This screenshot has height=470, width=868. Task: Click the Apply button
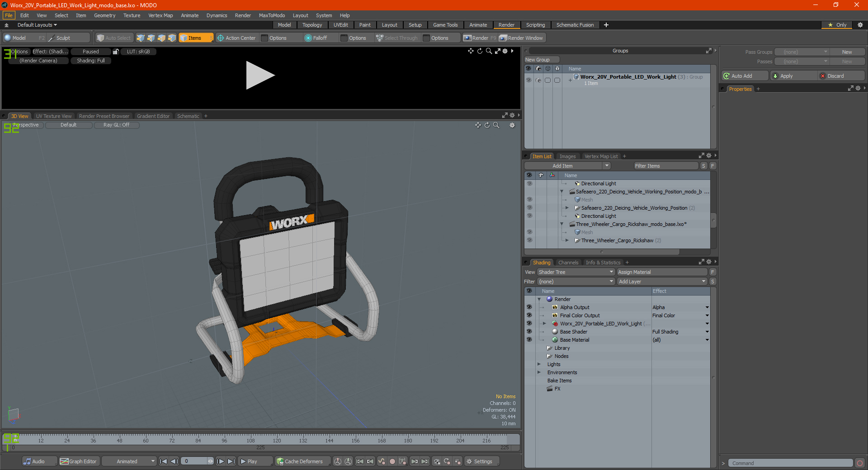pyautogui.click(x=794, y=76)
